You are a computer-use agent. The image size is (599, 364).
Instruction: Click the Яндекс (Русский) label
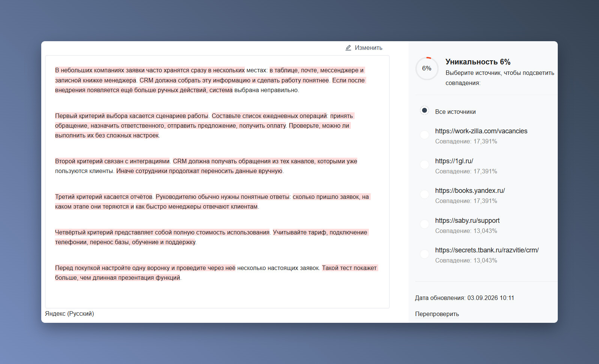[69, 314]
